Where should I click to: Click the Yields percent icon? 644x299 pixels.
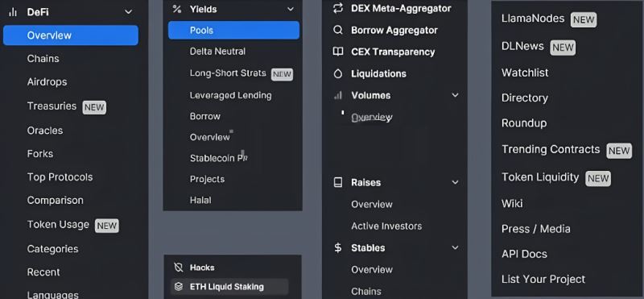coord(177,9)
